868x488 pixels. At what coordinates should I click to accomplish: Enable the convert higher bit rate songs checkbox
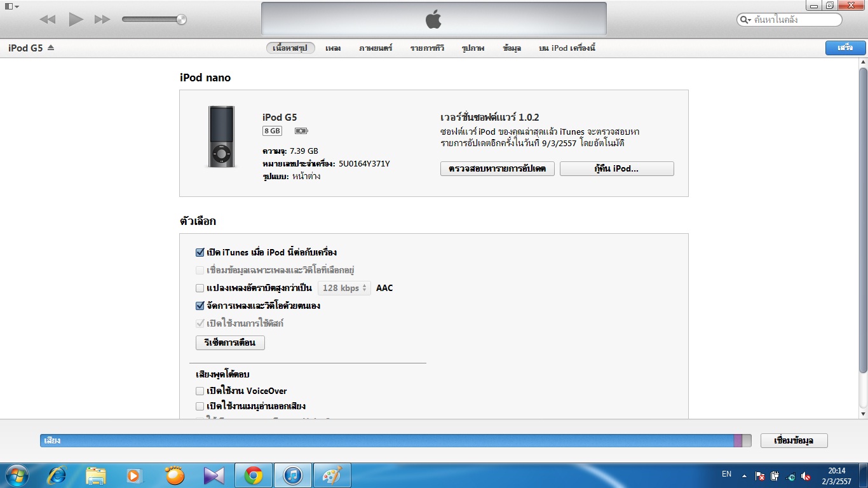pos(200,288)
